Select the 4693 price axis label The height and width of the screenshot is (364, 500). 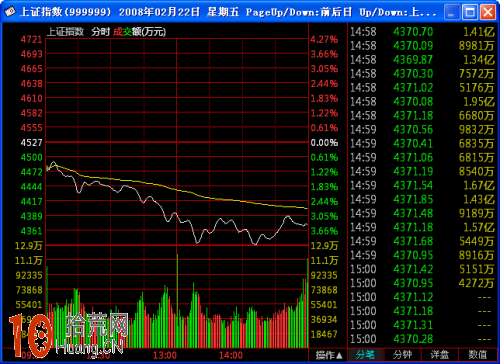[31, 54]
